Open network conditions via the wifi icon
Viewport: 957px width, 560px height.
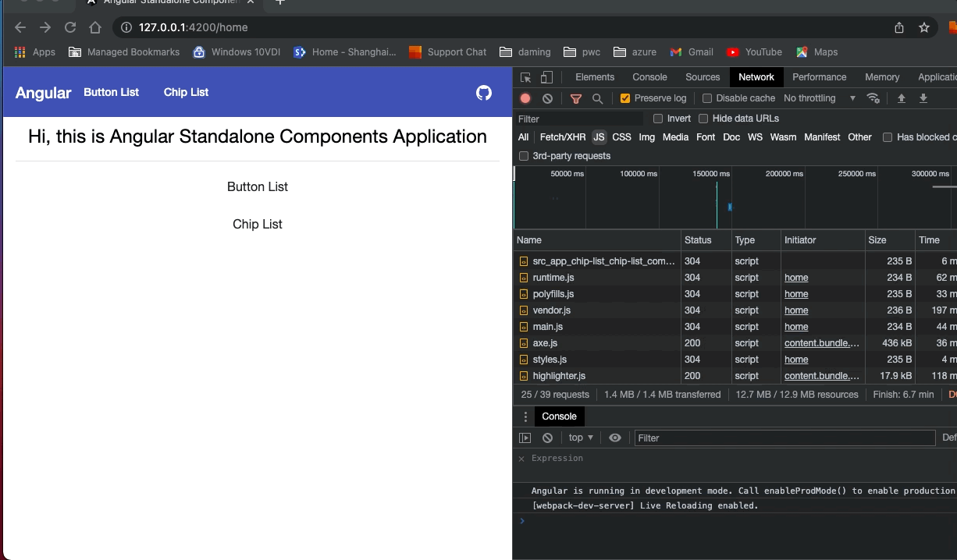[x=873, y=98]
